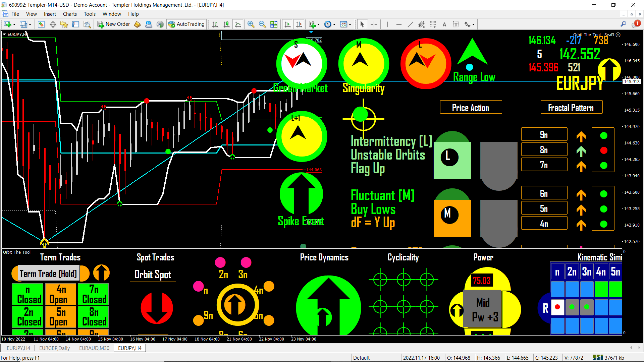644x362 pixels.
Task: Toggle AutoTrading on the toolbar
Action: [186, 24]
